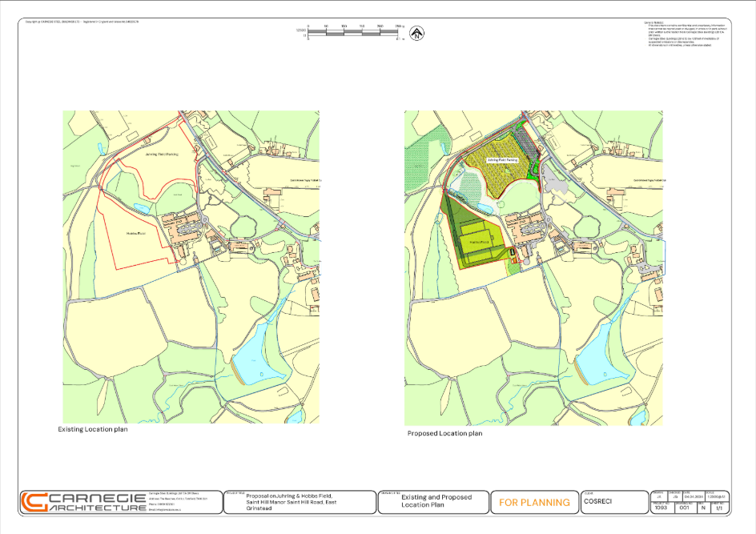Select the 'Proposed Location plan' caption
Image resolution: width=756 pixels, height=534 pixels.
(444, 433)
